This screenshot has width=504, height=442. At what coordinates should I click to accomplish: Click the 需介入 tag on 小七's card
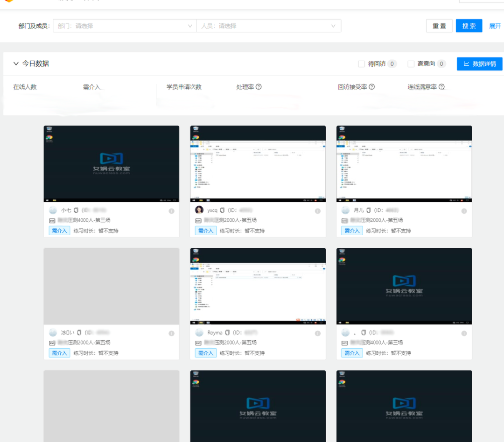click(59, 231)
